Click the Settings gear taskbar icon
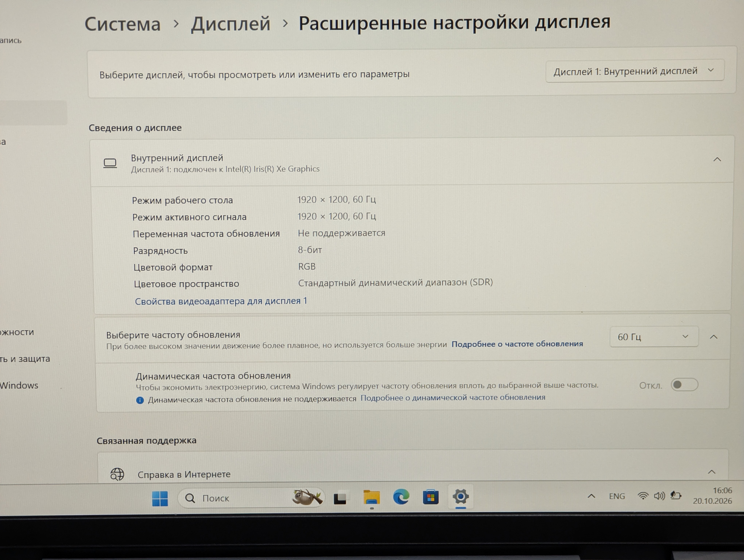 pos(460,496)
